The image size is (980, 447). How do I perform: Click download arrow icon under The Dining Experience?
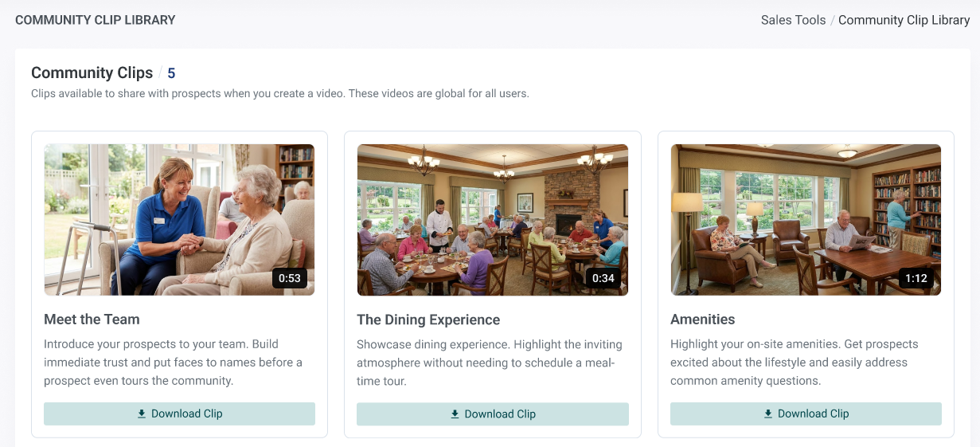point(455,414)
